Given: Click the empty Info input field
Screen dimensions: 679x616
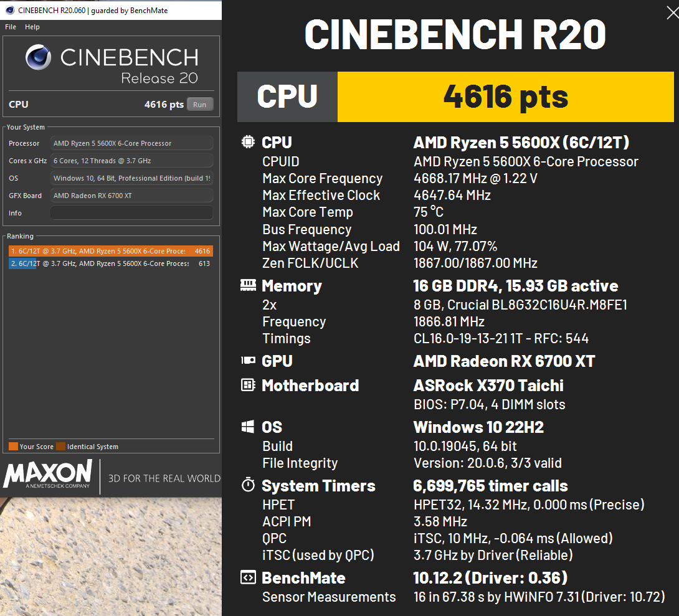Looking at the screenshot, I should 131,213.
